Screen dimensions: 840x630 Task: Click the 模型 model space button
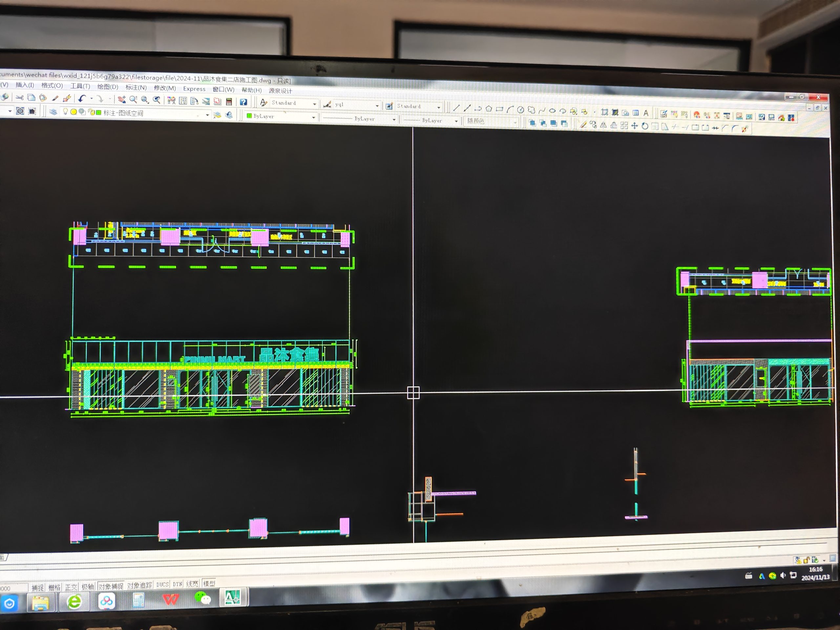pos(209,583)
